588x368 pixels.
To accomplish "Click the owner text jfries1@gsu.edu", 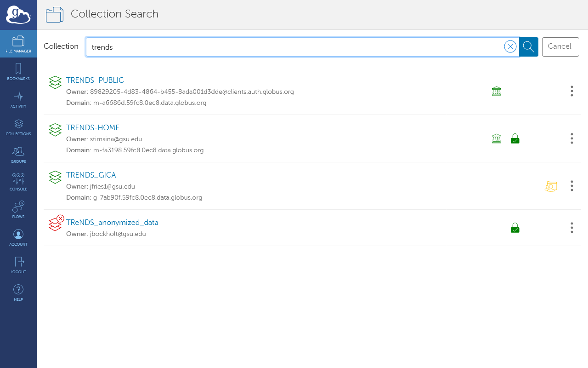I will [x=113, y=186].
